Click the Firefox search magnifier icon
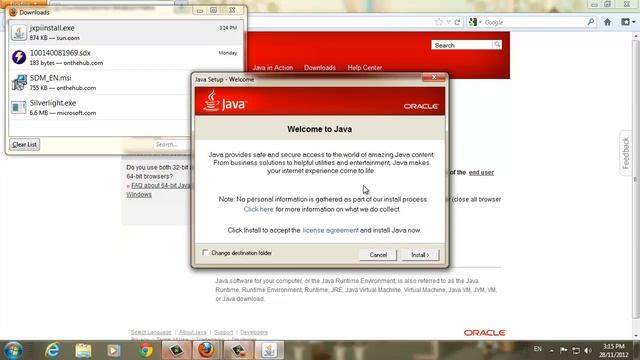640x360 pixels. coord(591,22)
